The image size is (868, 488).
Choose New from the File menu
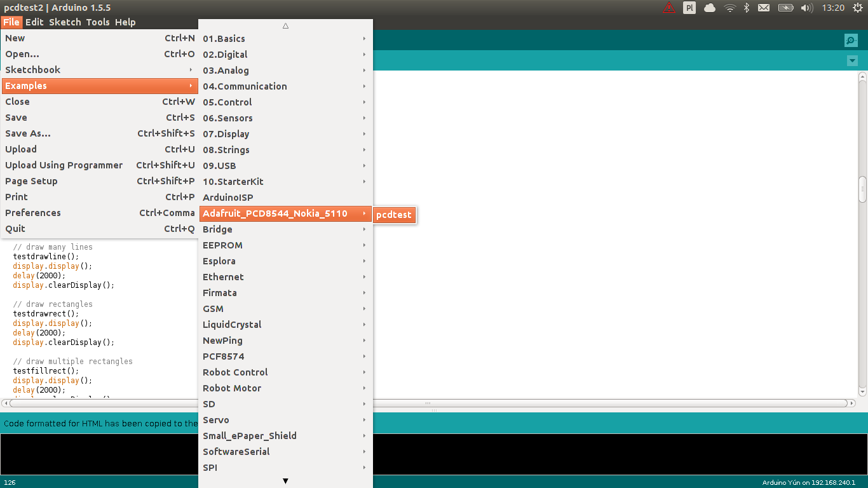click(100, 38)
